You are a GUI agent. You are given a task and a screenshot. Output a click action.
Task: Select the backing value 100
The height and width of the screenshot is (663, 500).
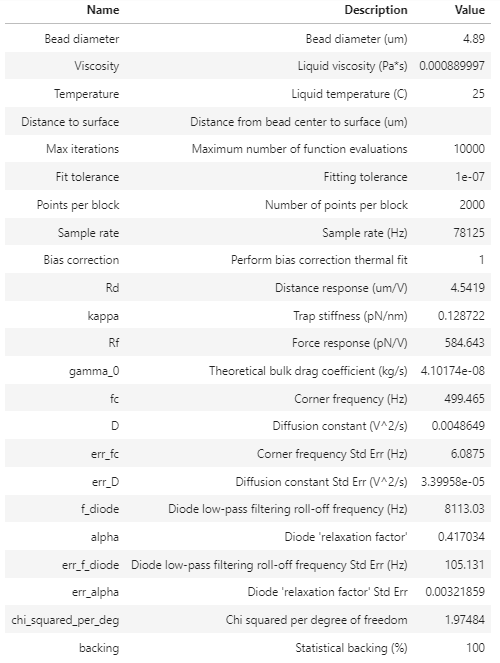click(475, 648)
